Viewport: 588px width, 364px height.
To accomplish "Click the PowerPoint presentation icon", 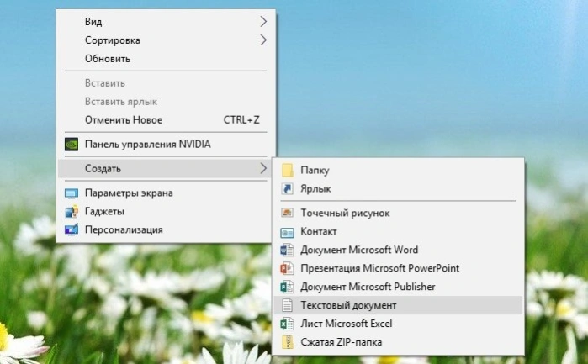I will pyautogui.click(x=287, y=268).
